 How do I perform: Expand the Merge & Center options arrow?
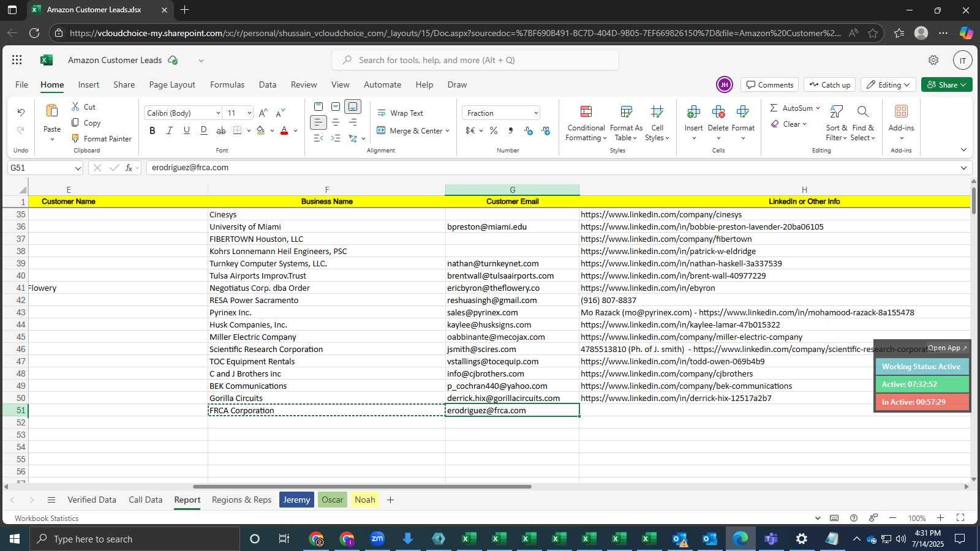[x=448, y=131]
